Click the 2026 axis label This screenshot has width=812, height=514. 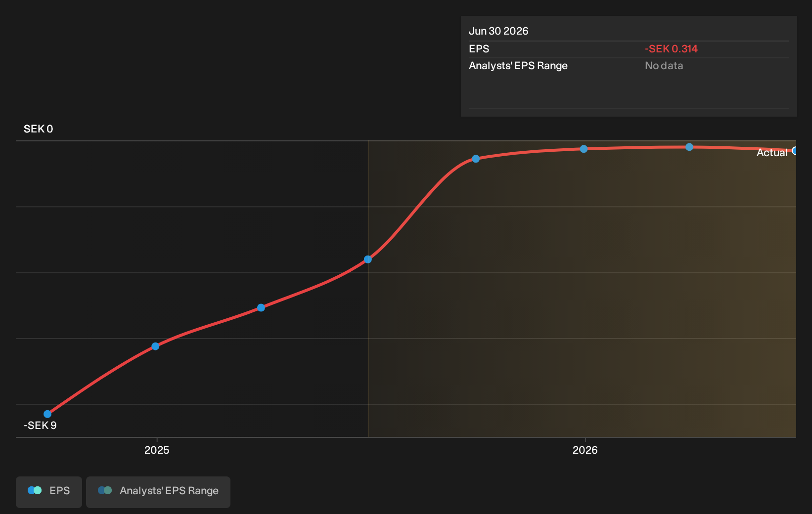pos(585,450)
